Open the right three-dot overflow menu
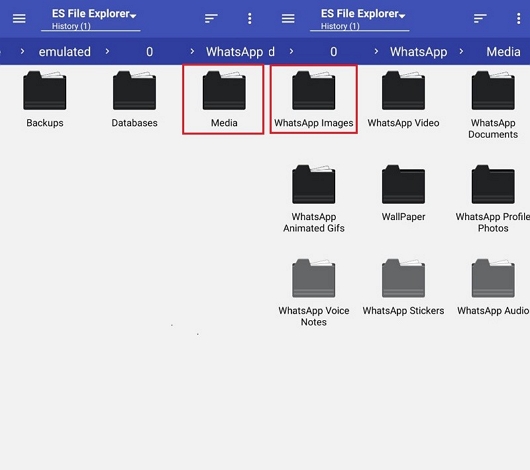The image size is (530, 470). 519,19
